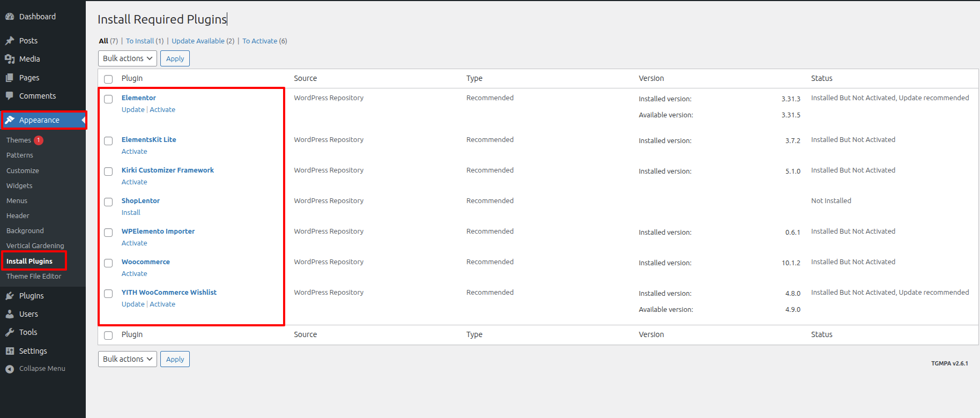The width and height of the screenshot is (980, 418).
Task: Click the Plugins plug icon
Action: pos(10,296)
